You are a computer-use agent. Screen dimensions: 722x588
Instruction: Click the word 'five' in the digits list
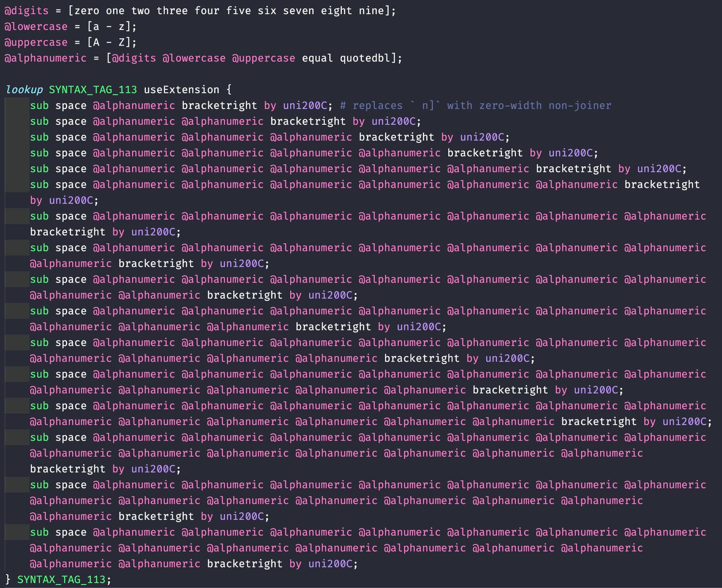tap(238, 11)
